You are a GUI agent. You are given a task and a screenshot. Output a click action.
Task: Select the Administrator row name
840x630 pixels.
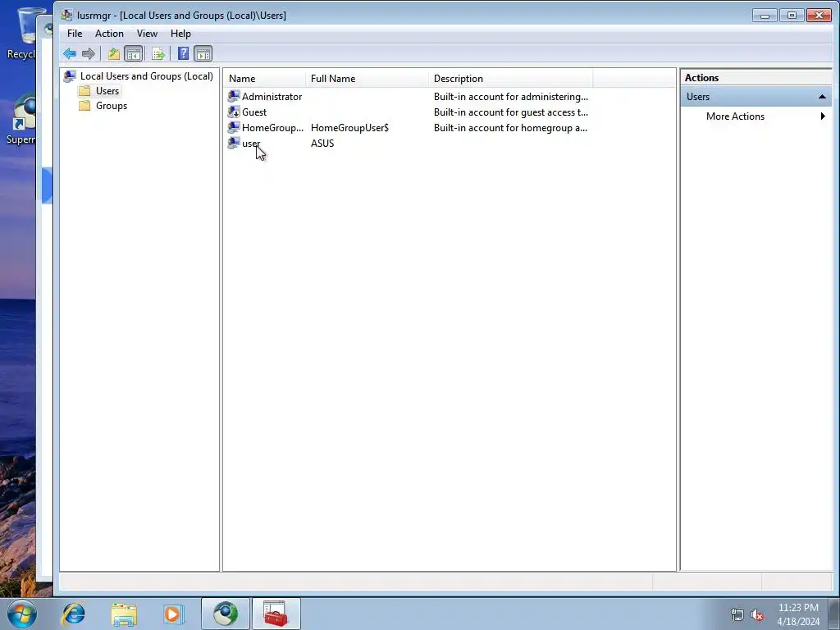coord(272,97)
